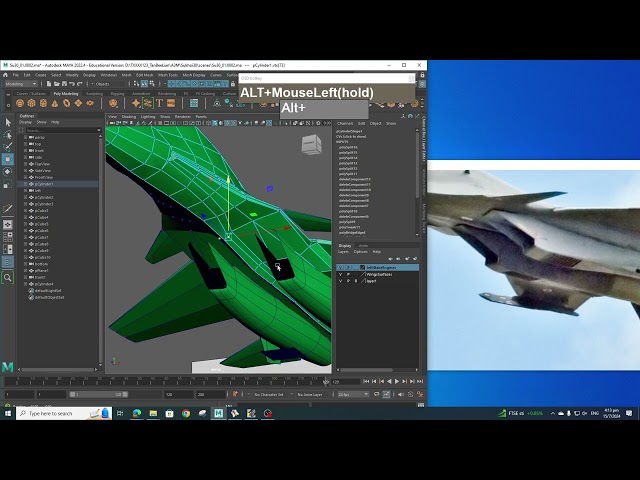
Task: Open the viewport Shading menu
Action: coord(129,117)
